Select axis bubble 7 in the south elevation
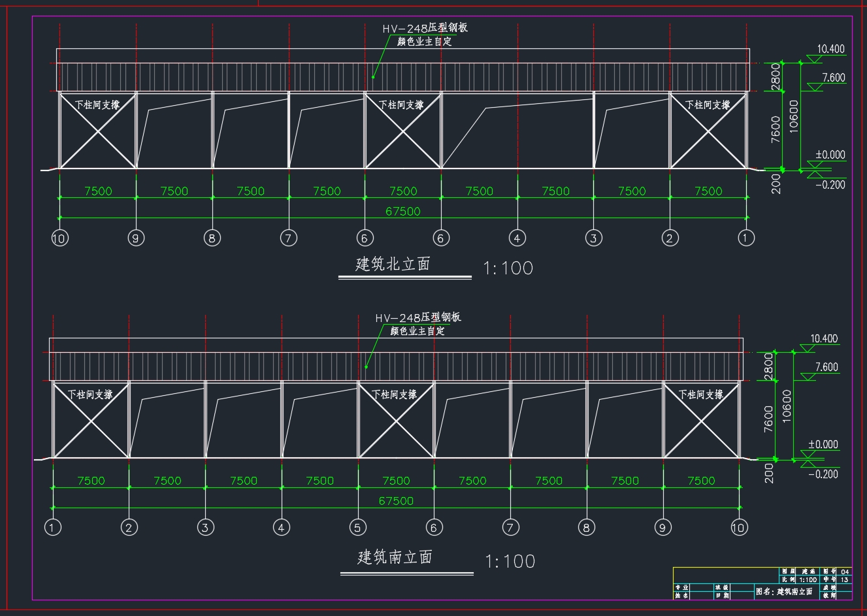Image resolution: width=867 pixels, height=616 pixels. coord(510,527)
